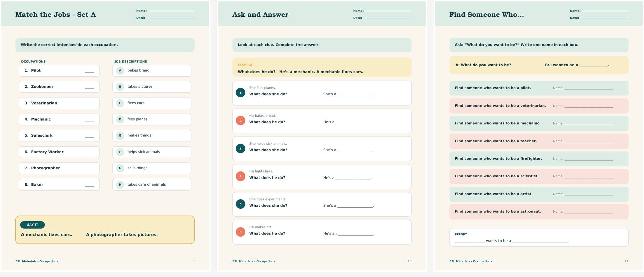
Task: Click the answer blank beside 5. Salesclerk
Action: pyautogui.click(x=89, y=137)
